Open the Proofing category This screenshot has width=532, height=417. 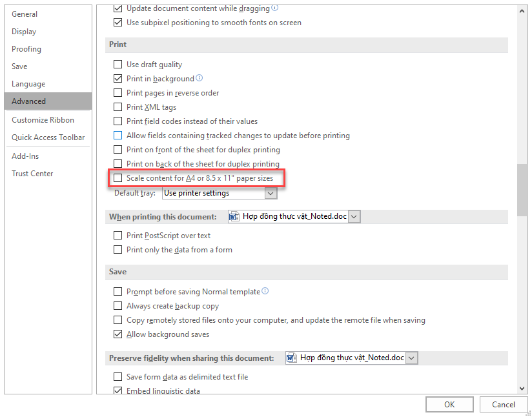[x=48, y=49]
